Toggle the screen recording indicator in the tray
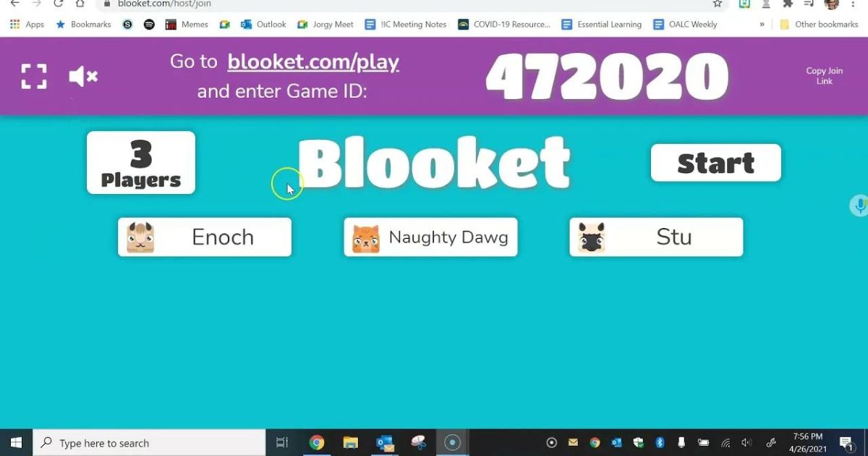868x456 pixels. 552,442
